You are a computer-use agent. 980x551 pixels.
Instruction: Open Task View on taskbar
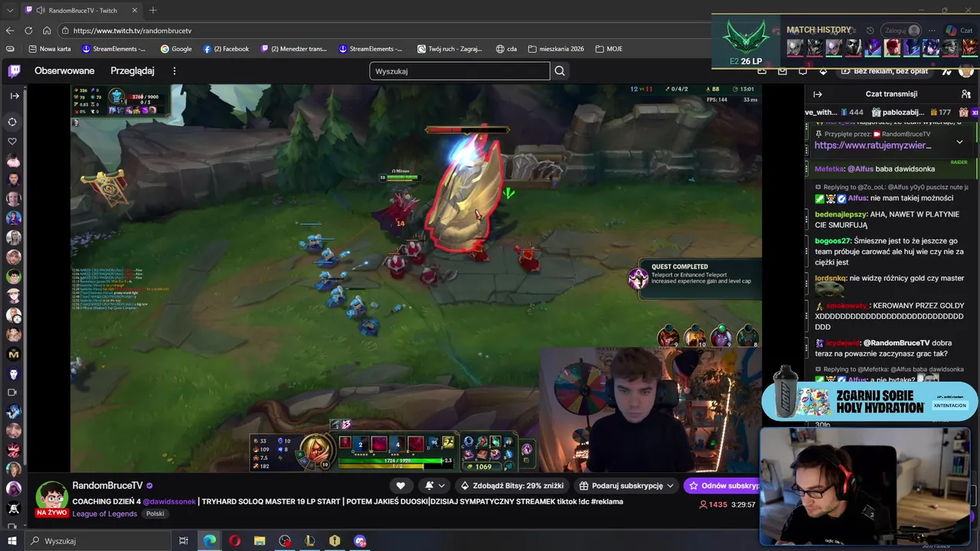[184, 541]
